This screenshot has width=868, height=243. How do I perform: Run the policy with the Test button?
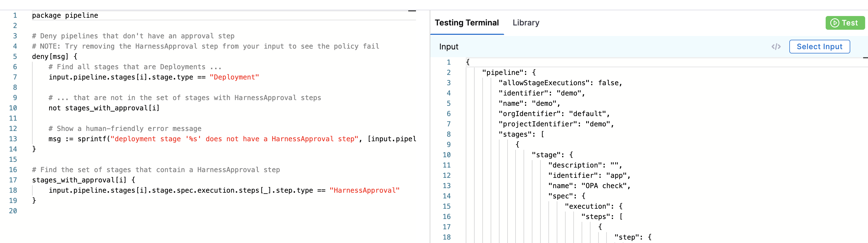point(845,23)
